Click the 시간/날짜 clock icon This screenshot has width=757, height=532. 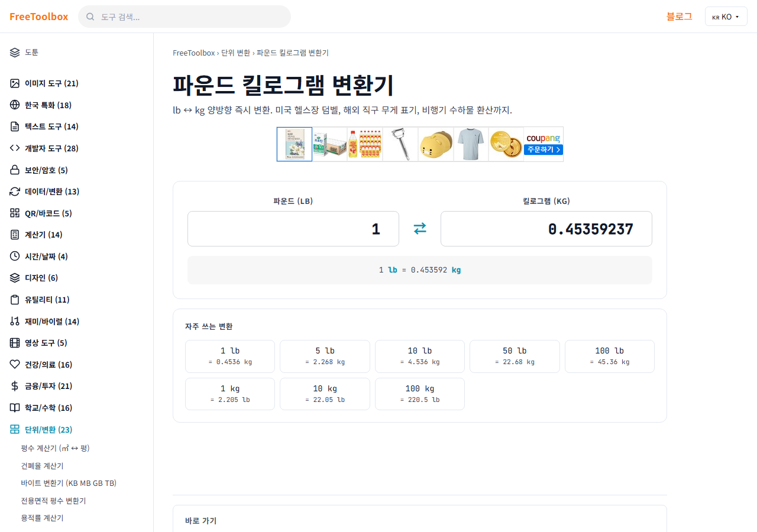click(15, 256)
